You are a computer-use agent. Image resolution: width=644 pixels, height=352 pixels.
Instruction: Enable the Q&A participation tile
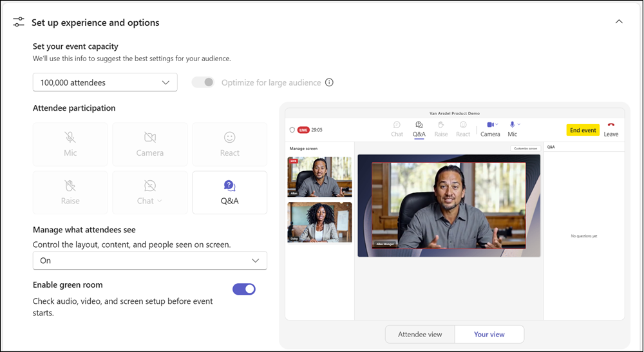tap(230, 192)
